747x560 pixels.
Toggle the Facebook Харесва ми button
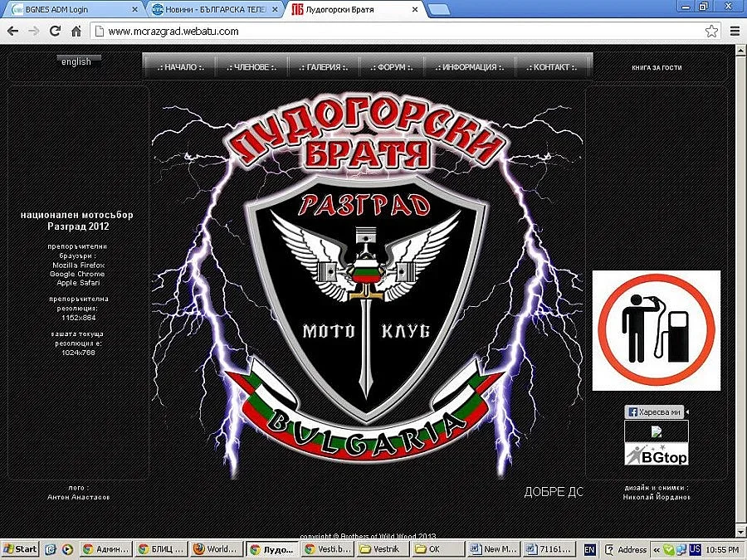[x=654, y=411]
